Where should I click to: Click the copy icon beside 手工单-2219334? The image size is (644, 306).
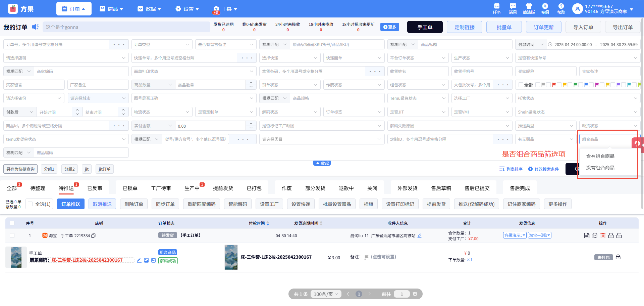[94, 236]
